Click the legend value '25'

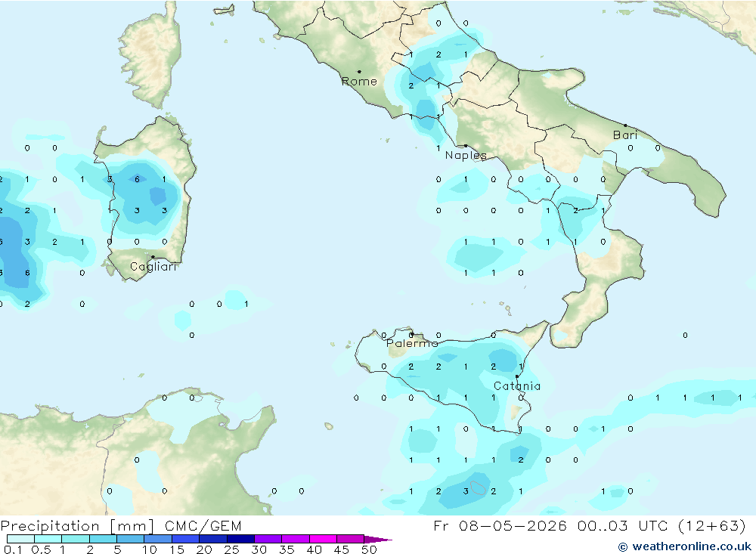(x=231, y=549)
